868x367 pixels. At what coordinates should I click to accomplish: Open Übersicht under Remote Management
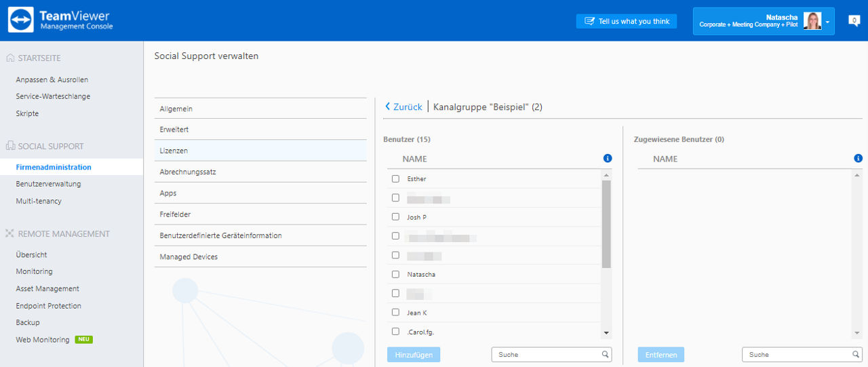pyautogui.click(x=32, y=254)
